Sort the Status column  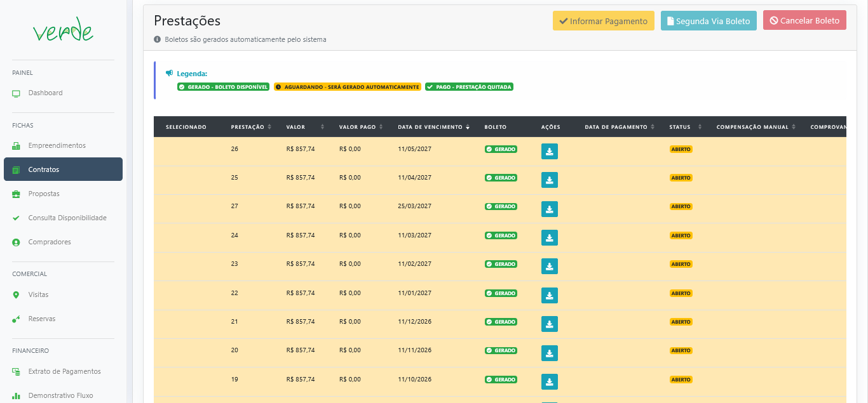point(701,126)
